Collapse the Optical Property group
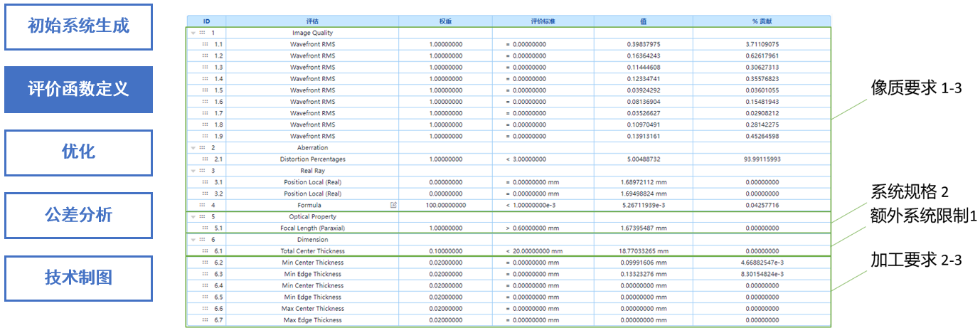980x333 pixels. pyautogui.click(x=193, y=217)
